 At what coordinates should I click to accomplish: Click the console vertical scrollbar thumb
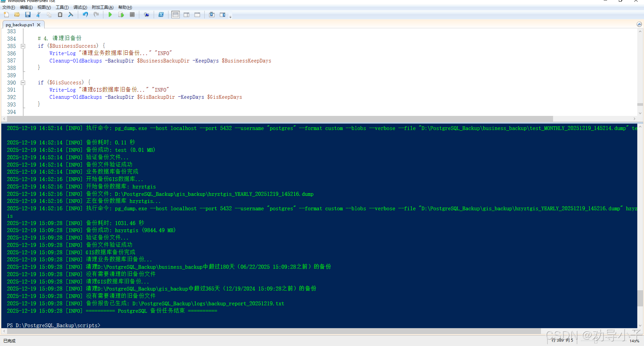tap(640, 298)
